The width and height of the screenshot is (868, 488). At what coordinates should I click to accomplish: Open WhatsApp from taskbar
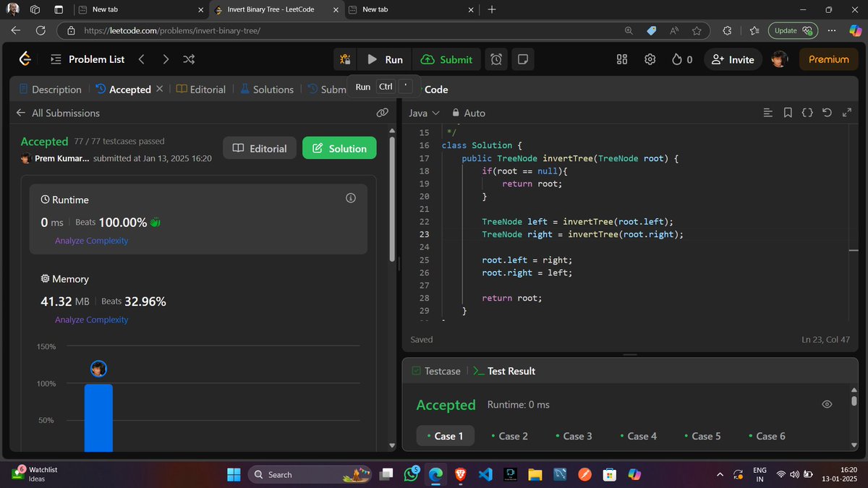412,474
